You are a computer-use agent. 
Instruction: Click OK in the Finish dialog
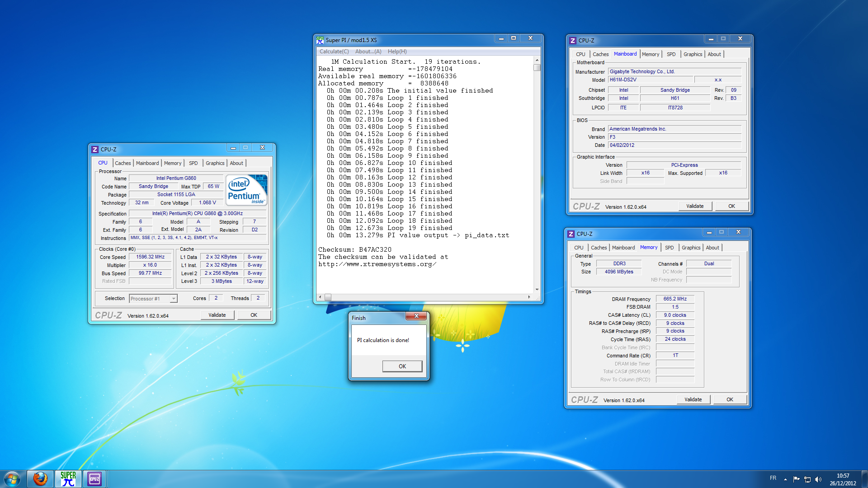coord(402,366)
